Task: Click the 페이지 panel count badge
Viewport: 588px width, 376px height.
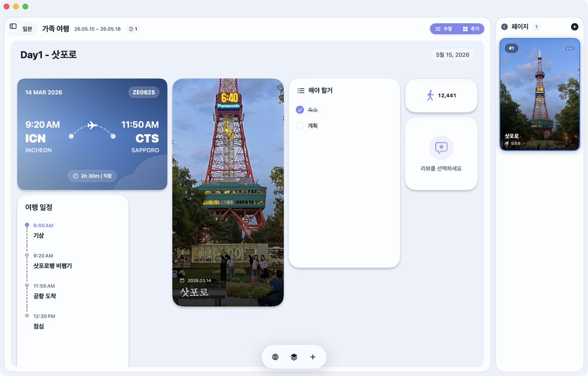Action: pyautogui.click(x=537, y=27)
